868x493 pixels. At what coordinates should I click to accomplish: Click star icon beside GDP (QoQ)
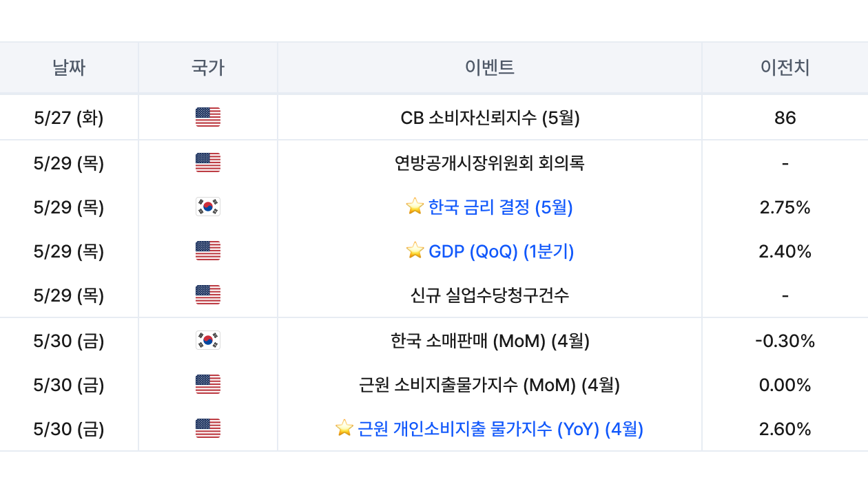[415, 251]
